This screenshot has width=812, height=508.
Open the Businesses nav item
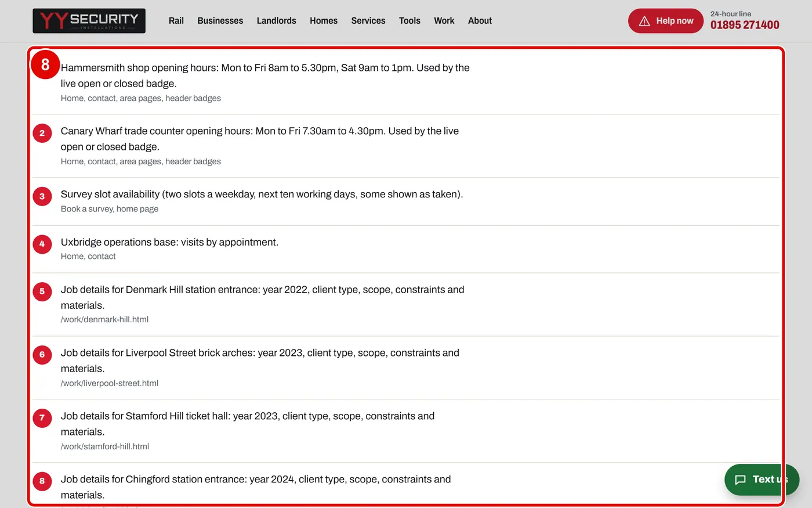220,21
